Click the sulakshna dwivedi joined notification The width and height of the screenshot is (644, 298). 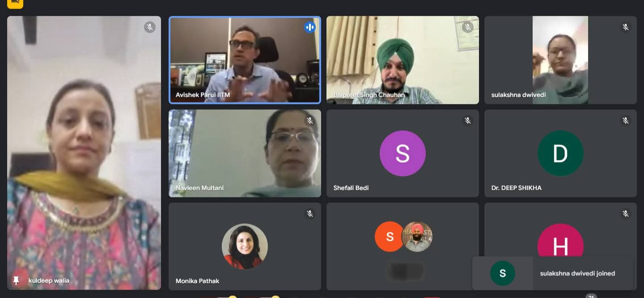point(553,273)
